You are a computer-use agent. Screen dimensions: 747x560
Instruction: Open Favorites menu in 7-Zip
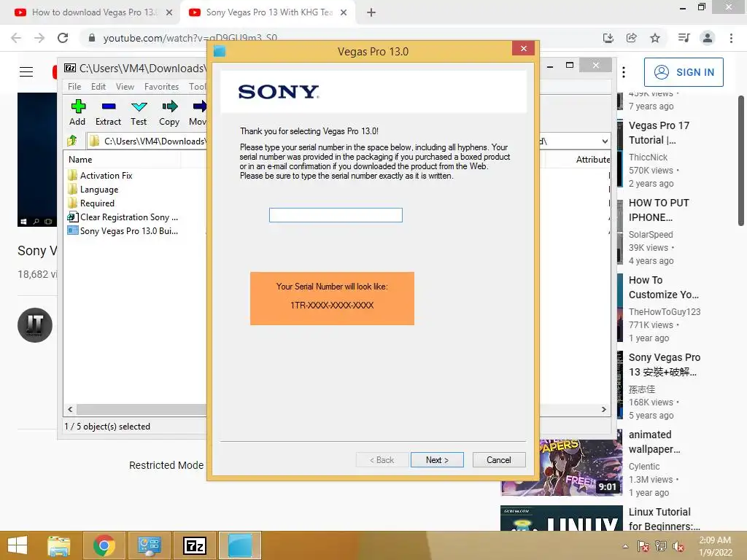click(161, 87)
